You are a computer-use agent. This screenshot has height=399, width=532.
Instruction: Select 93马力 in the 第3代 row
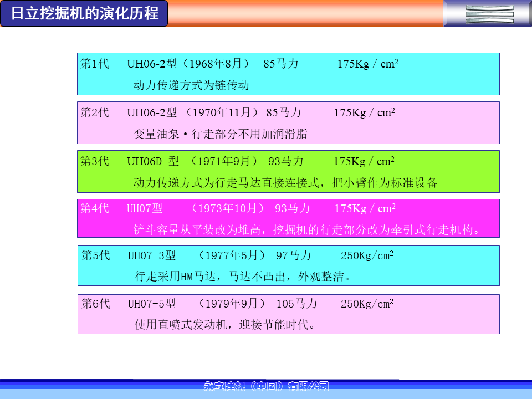(x=286, y=161)
